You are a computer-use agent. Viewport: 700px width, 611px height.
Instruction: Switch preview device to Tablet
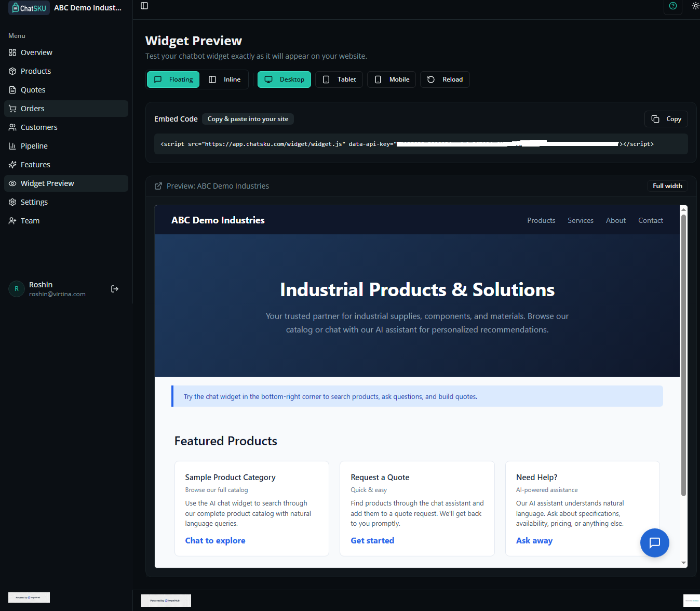(339, 79)
